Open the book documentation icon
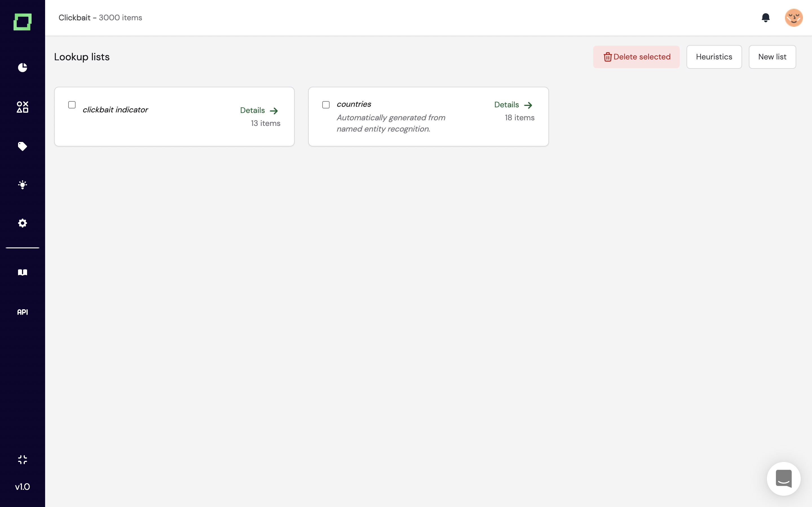This screenshot has height=507, width=812. (x=23, y=272)
